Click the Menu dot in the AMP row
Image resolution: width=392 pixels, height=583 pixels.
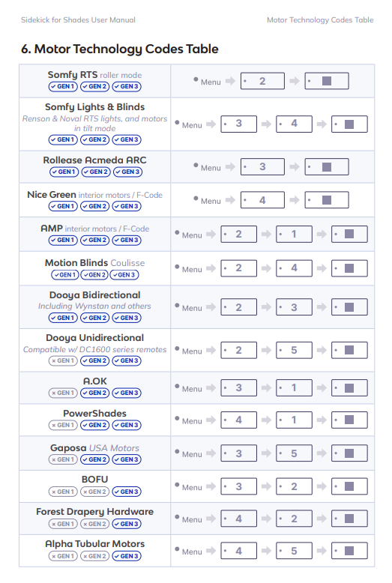point(178,233)
